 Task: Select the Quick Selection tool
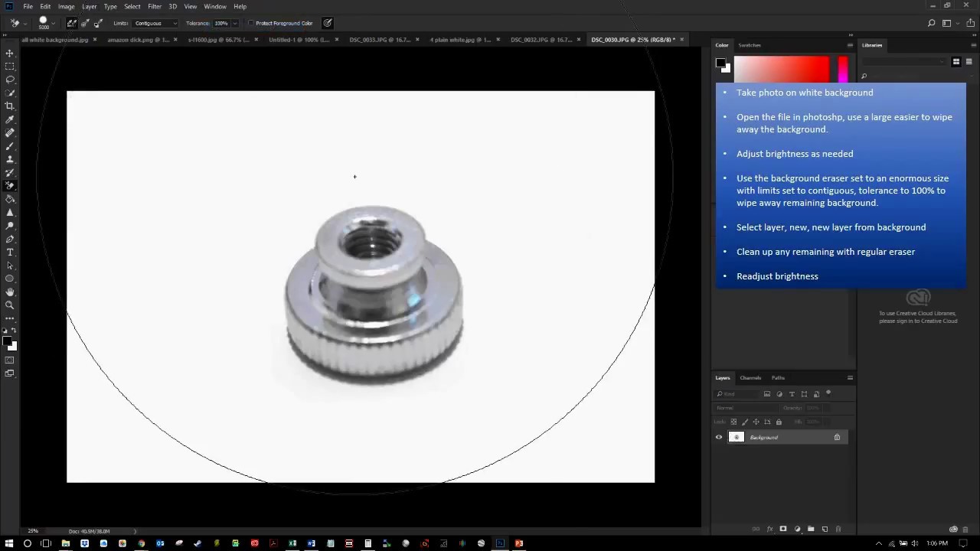point(10,93)
